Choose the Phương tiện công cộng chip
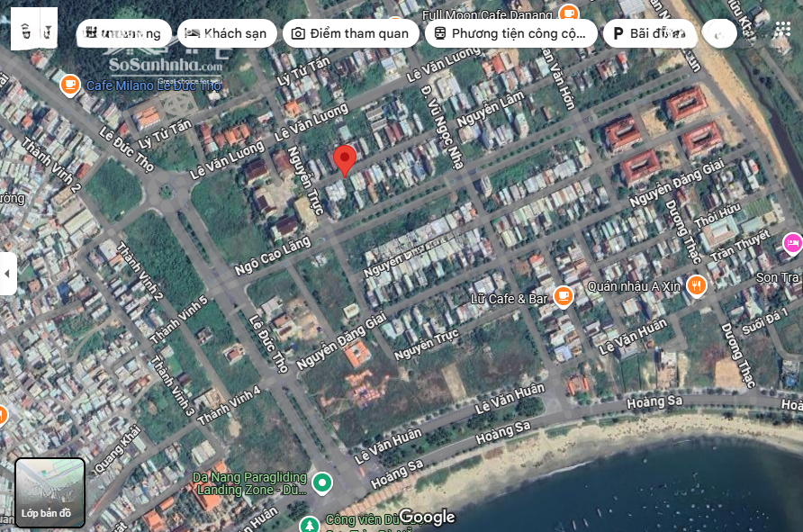Image resolution: width=803 pixels, height=532 pixels. [510, 33]
